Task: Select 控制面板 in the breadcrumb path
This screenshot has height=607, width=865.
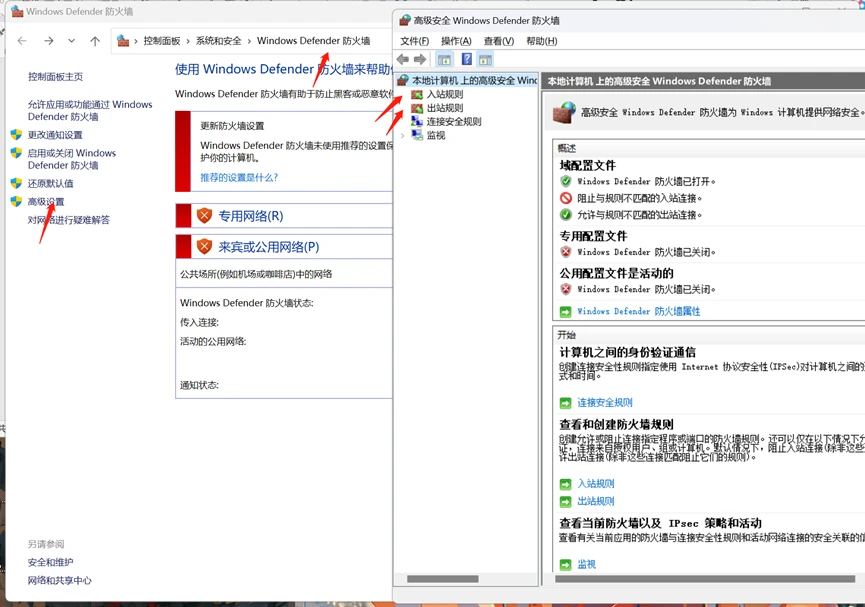Action: click(162, 41)
